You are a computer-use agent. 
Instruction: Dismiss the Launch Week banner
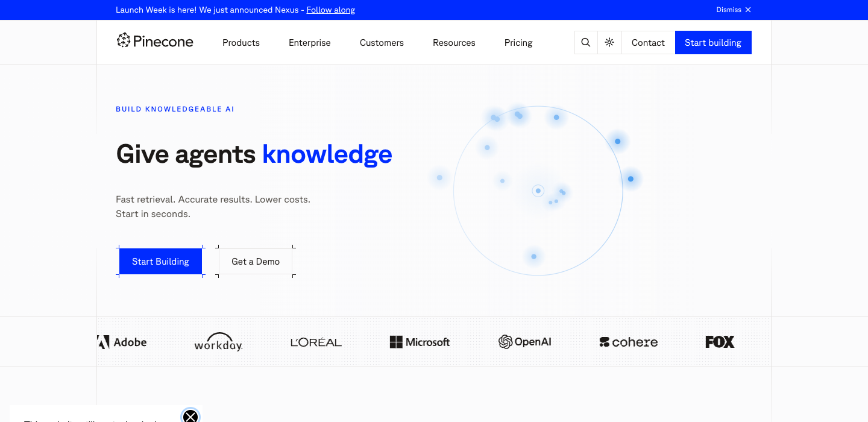pyautogui.click(x=734, y=10)
